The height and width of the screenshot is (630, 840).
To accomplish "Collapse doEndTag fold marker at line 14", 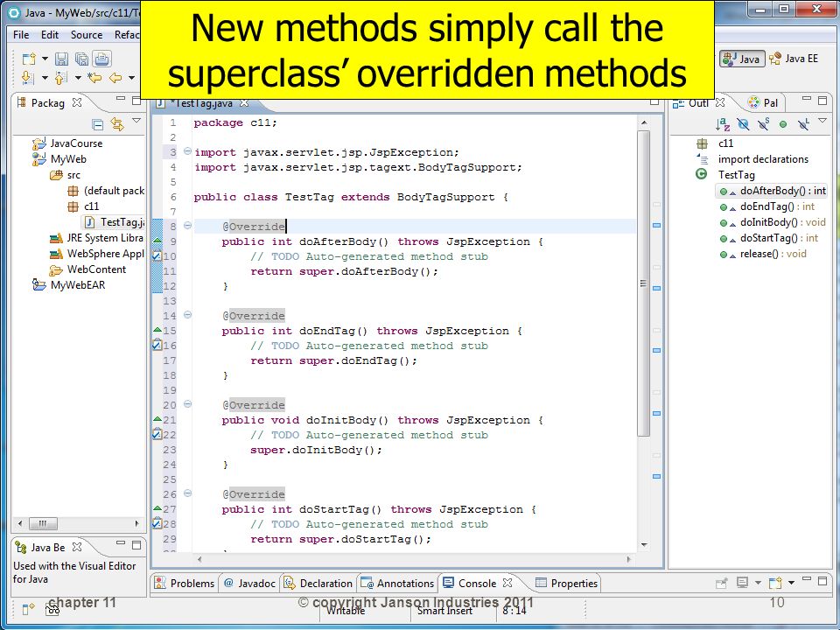I will 187,314.
